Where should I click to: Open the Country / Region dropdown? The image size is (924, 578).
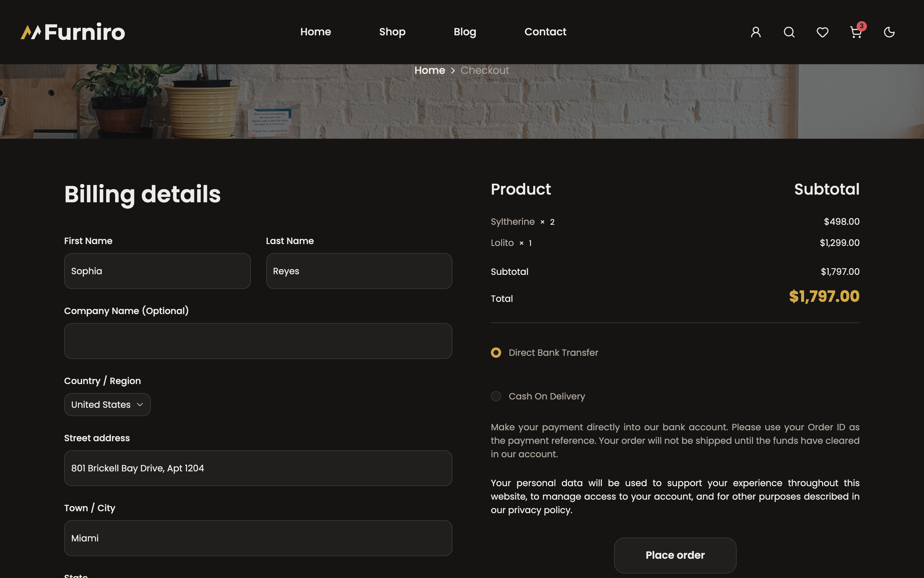(x=107, y=405)
